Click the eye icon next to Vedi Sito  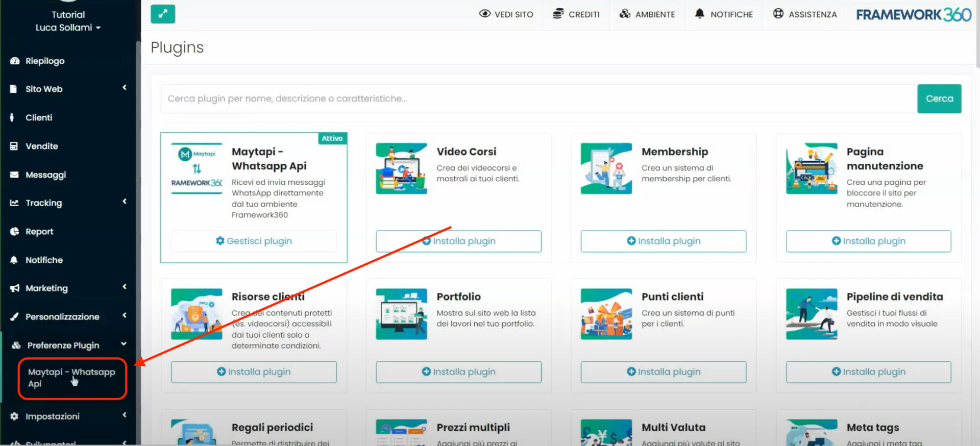[x=484, y=14]
